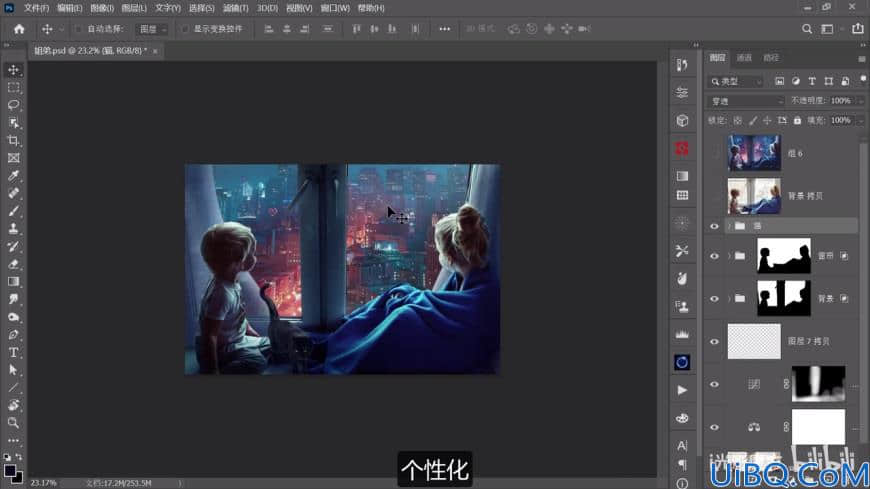
Task: Open the blend mode dropdown
Action: tap(746, 101)
